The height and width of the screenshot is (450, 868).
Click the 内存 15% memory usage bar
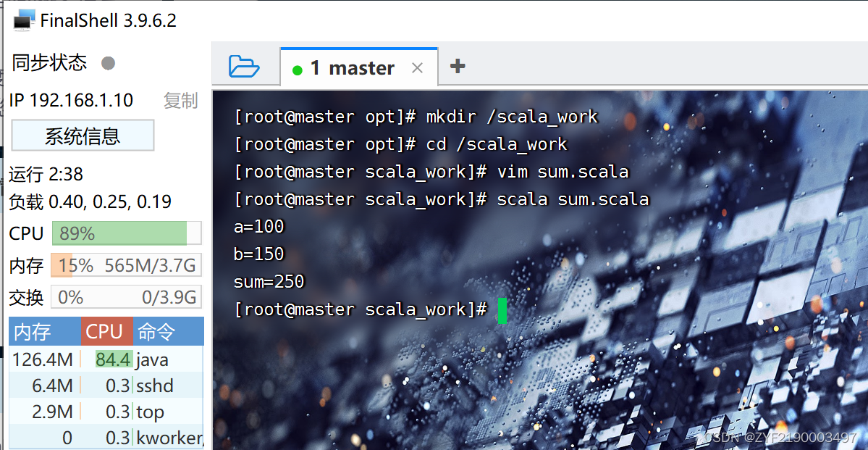(126, 265)
